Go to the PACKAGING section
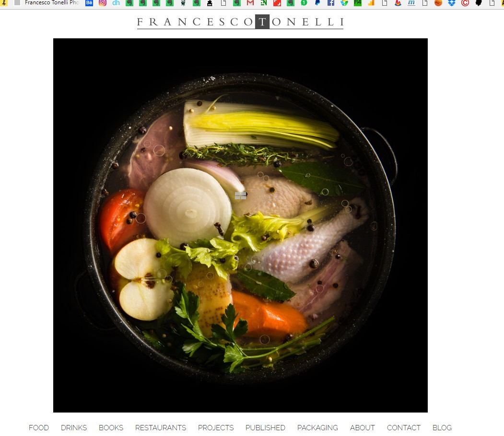The width and height of the screenshot is (504, 436). (317, 428)
